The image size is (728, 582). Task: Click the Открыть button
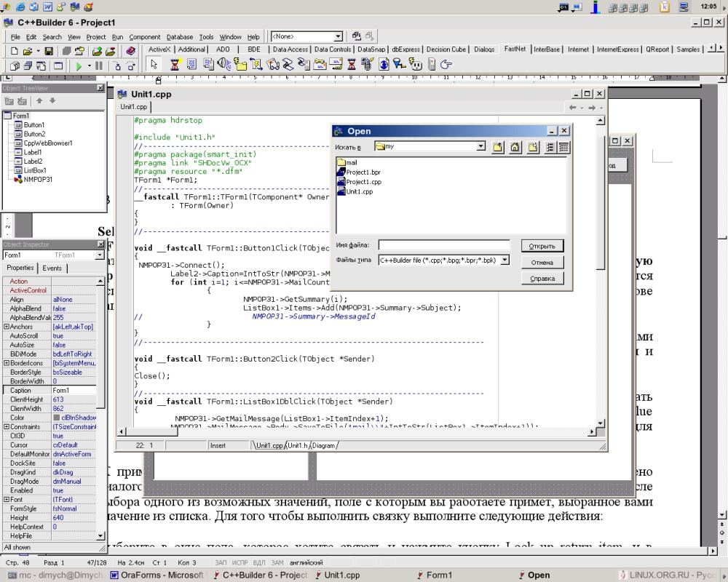click(x=542, y=246)
